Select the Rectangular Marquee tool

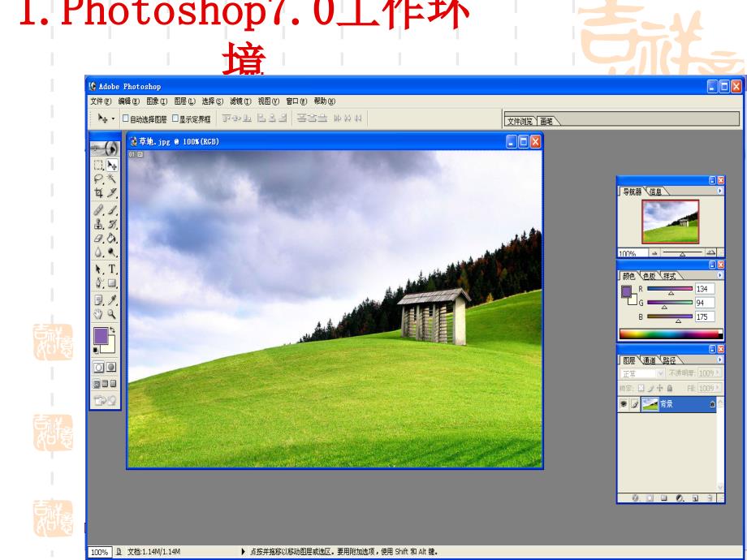(98, 166)
